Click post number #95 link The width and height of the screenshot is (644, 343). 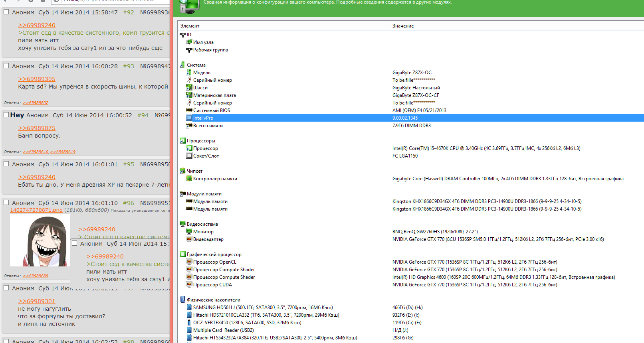click(x=129, y=164)
